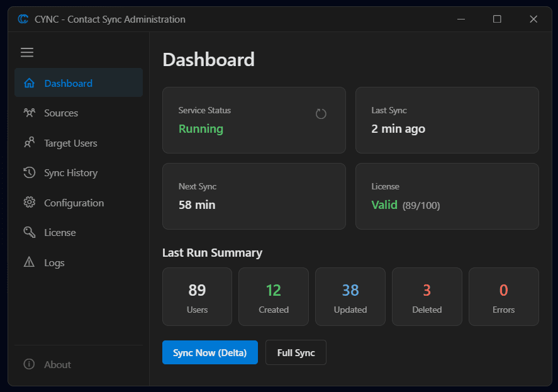Click the Sync History clock icon
The width and height of the screenshot is (558, 392).
pos(29,173)
